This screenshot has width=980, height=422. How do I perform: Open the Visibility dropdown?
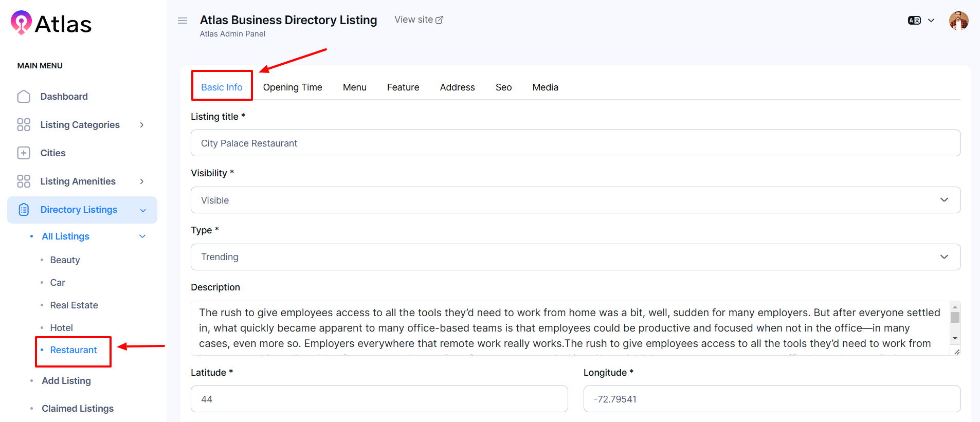pos(575,200)
